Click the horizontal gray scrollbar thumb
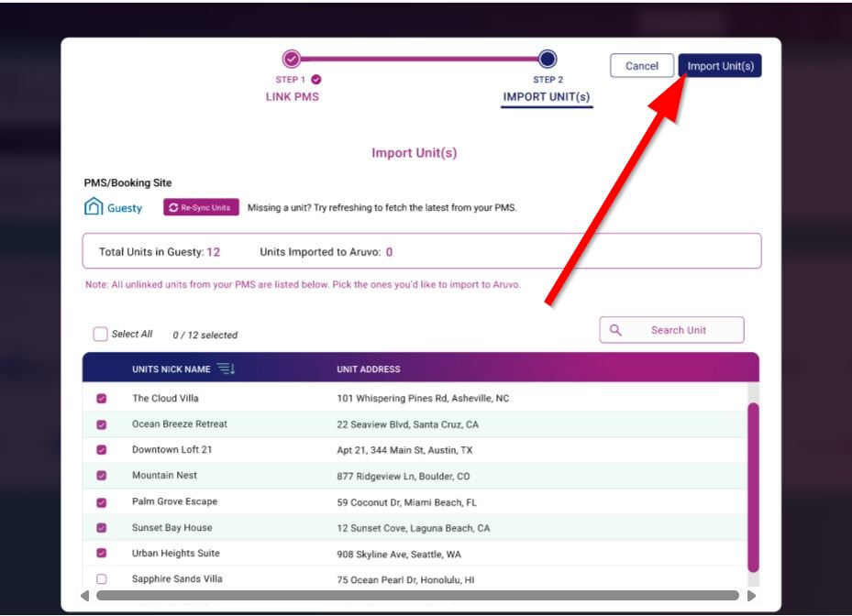This screenshot has width=852, height=616. [417, 595]
